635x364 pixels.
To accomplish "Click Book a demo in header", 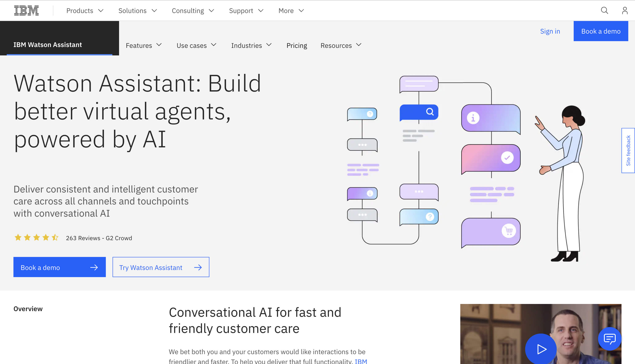I will (601, 31).
